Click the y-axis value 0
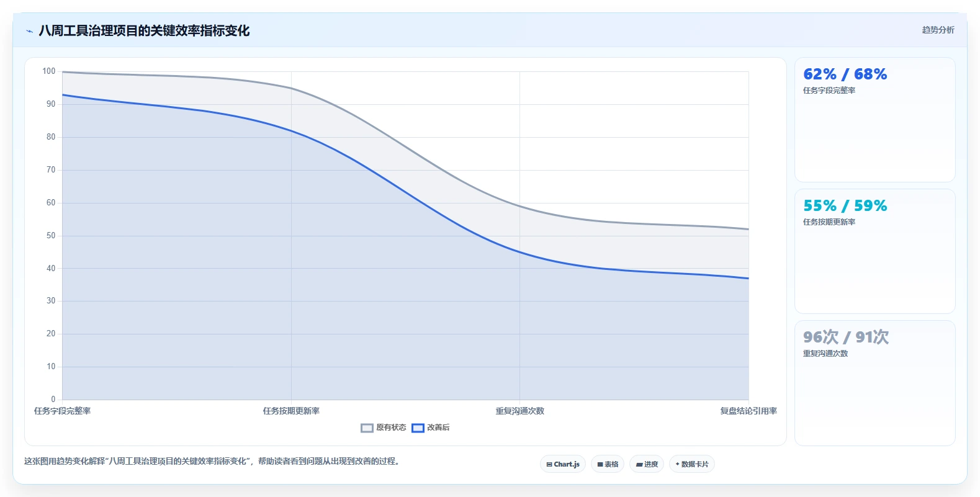The width and height of the screenshot is (980, 497). tap(53, 400)
